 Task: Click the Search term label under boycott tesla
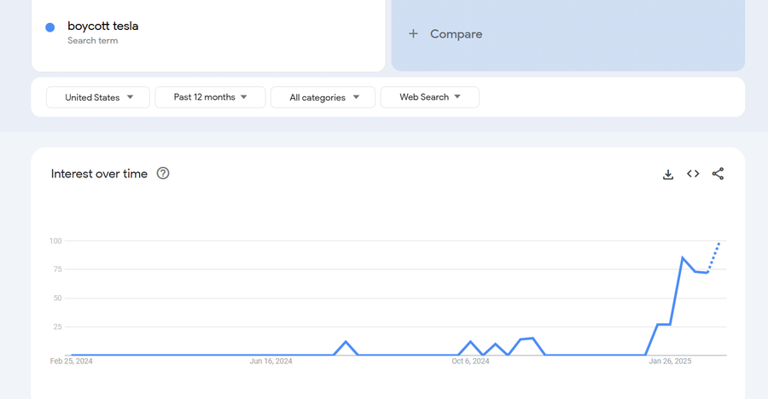(x=93, y=41)
